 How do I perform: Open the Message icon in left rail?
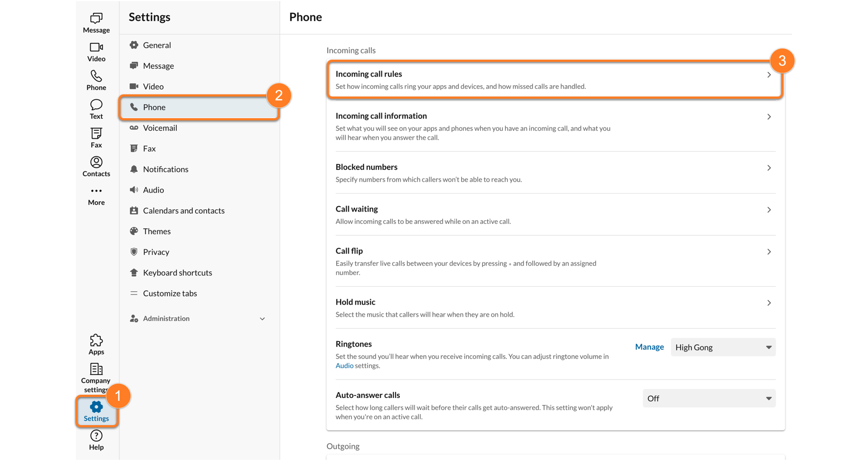click(96, 18)
